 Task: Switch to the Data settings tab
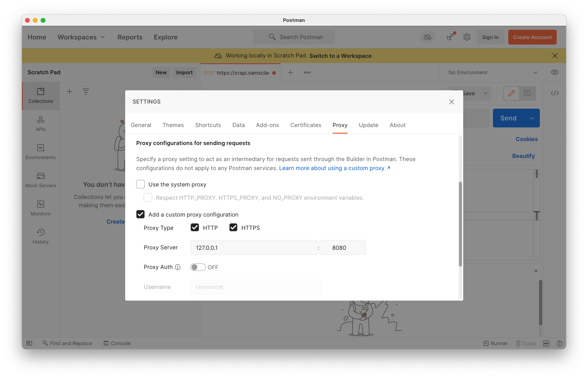click(x=239, y=125)
